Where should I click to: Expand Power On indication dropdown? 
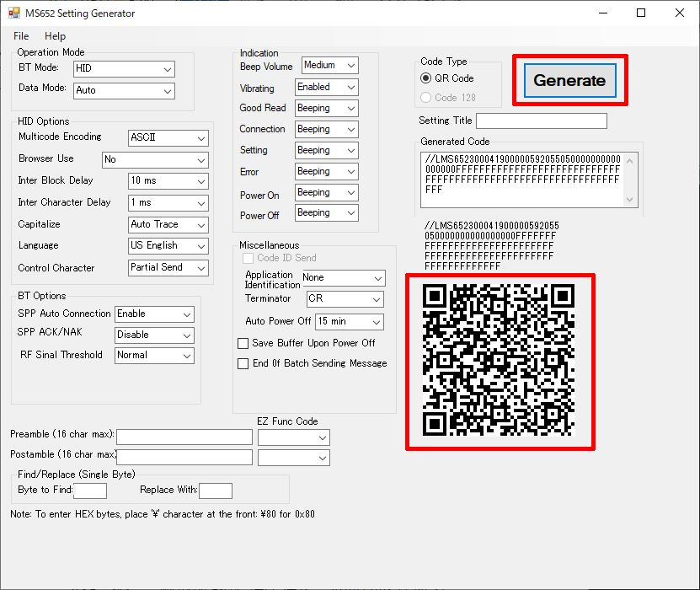tap(327, 192)
